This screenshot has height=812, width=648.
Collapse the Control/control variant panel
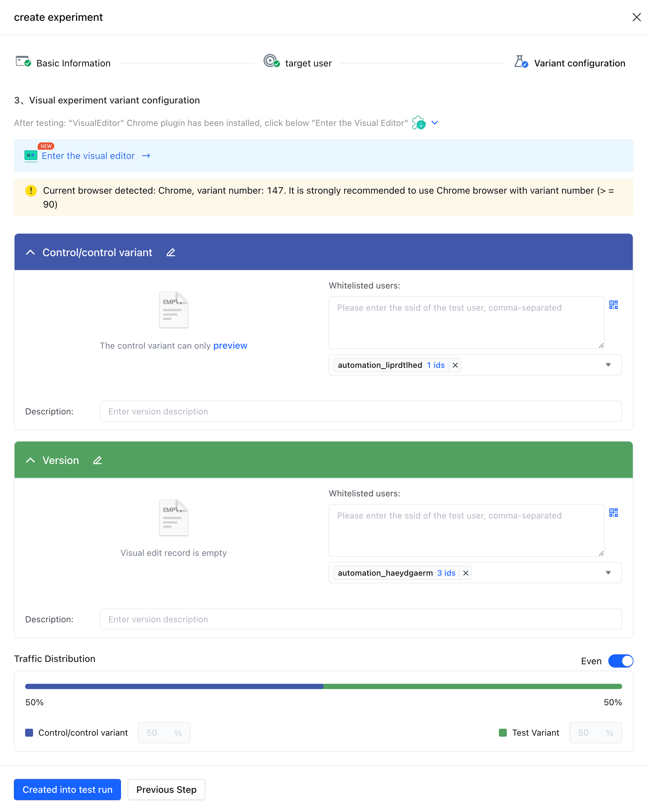point(30,252)
